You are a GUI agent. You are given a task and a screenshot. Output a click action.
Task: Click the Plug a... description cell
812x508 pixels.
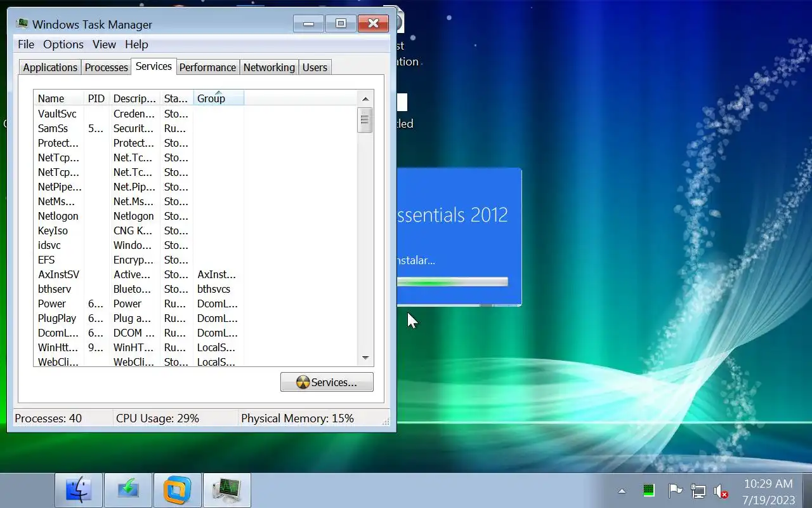pyautogui.click(x=133, y=318)
